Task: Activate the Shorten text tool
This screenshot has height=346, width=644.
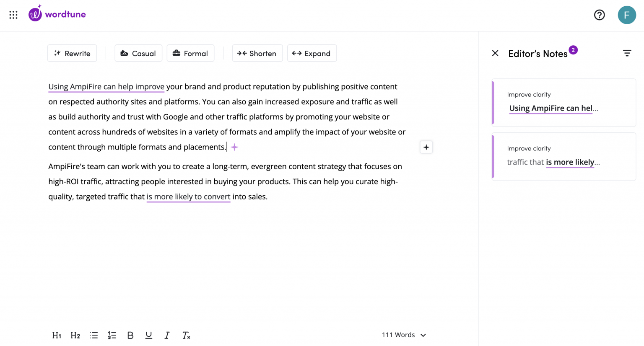Action: click(x=257, y=53)
